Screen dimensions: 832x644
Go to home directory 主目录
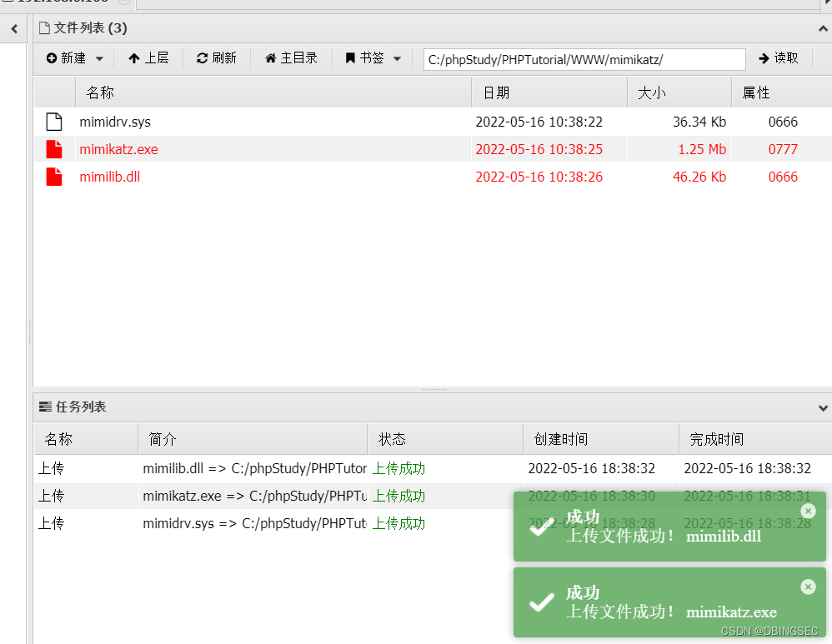click(x=291, y=58)
